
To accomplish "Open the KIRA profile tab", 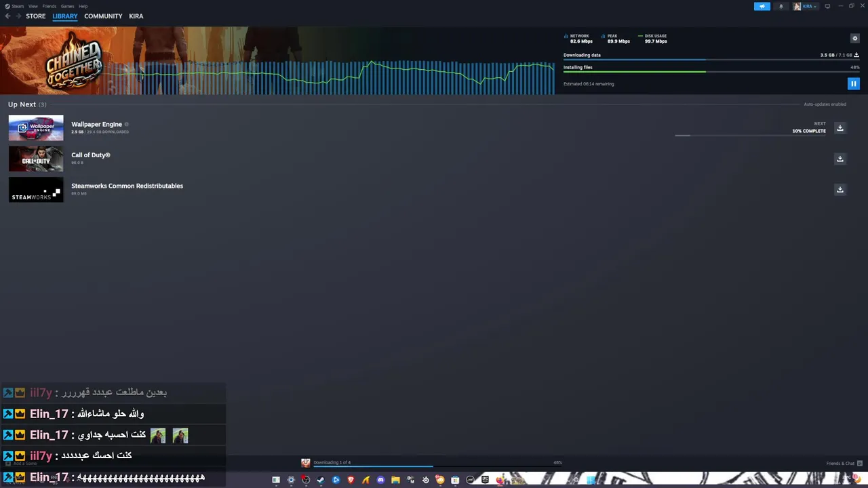I will click(136, 16).
